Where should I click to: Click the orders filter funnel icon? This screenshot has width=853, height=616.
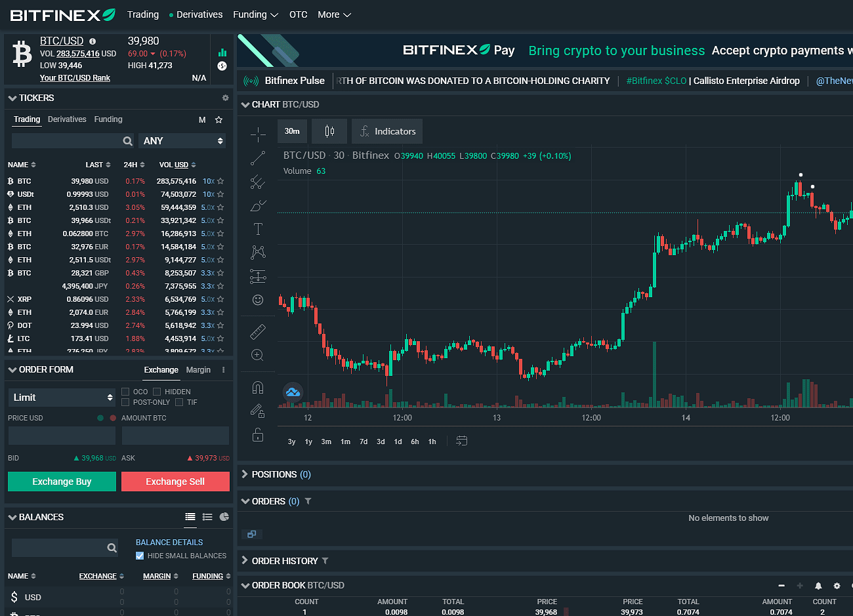click(x=308, y=501)
